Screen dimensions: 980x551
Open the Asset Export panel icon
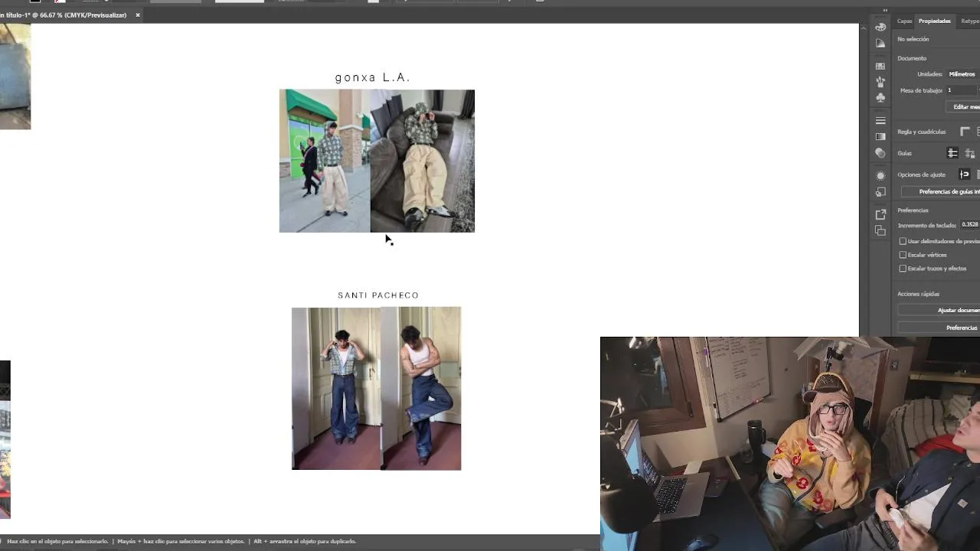coord(880,214)
